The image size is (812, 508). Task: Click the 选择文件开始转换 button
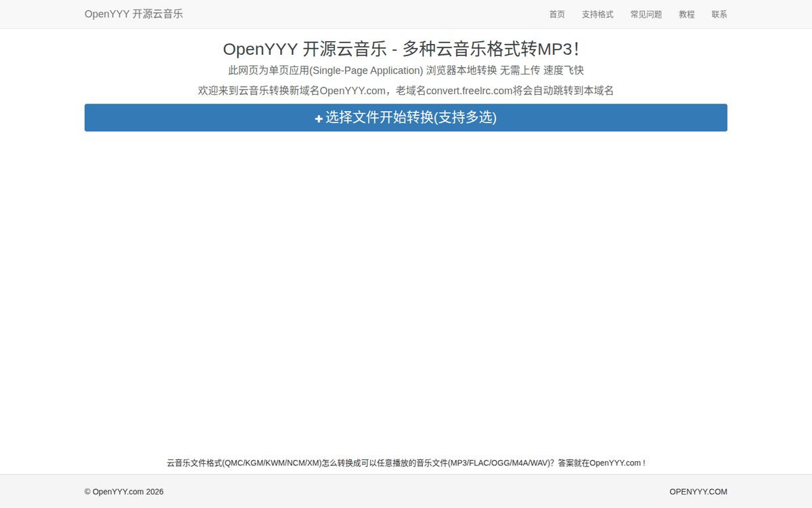406,117
